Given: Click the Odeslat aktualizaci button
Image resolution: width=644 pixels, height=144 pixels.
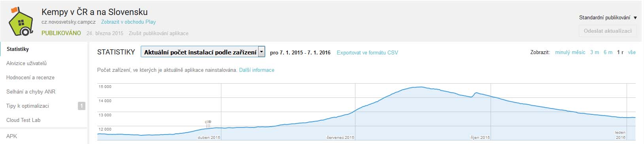Looking at the screenshot, I should point(608,31).
